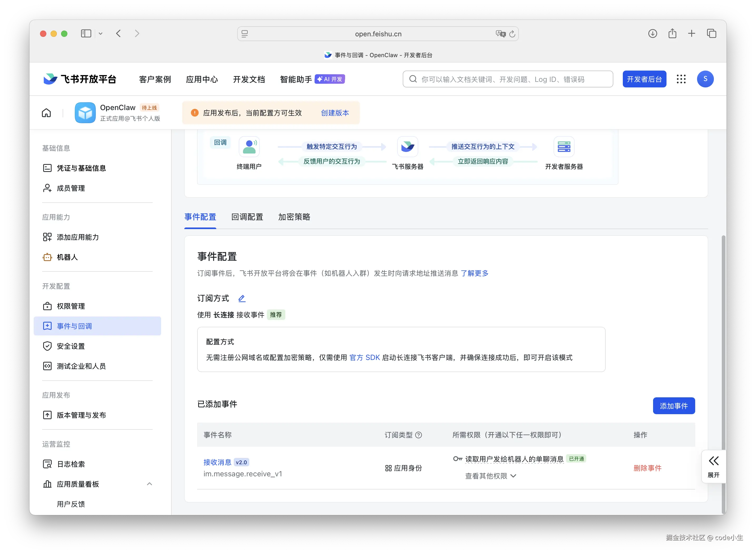Open the Safari share icon
Viewport: 756px width, 554px height.
coord(672,33)
